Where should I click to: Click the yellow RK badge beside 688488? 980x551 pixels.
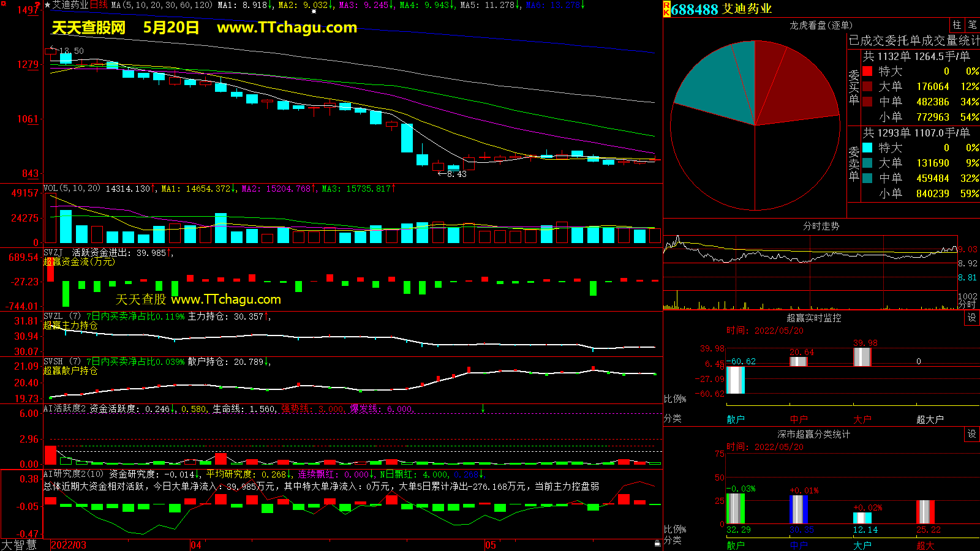pyautogui.click(x=666, y=9)
